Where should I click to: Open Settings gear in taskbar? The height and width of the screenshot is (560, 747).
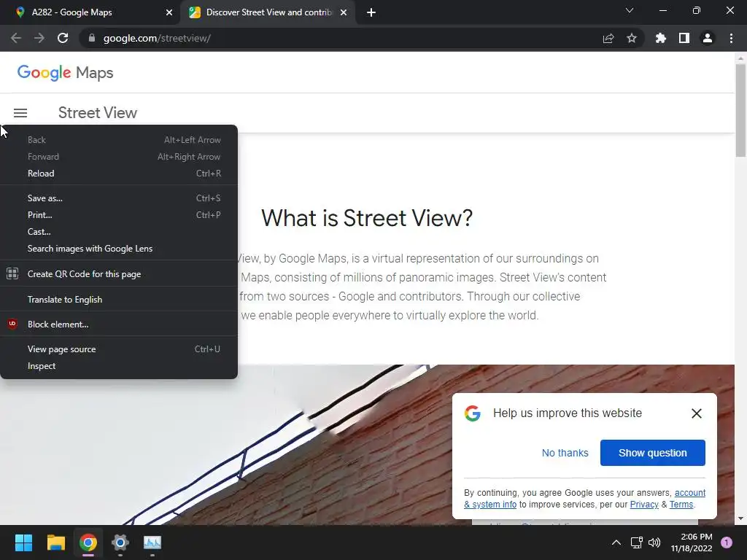pyautogui.click(x=120, y=542)
